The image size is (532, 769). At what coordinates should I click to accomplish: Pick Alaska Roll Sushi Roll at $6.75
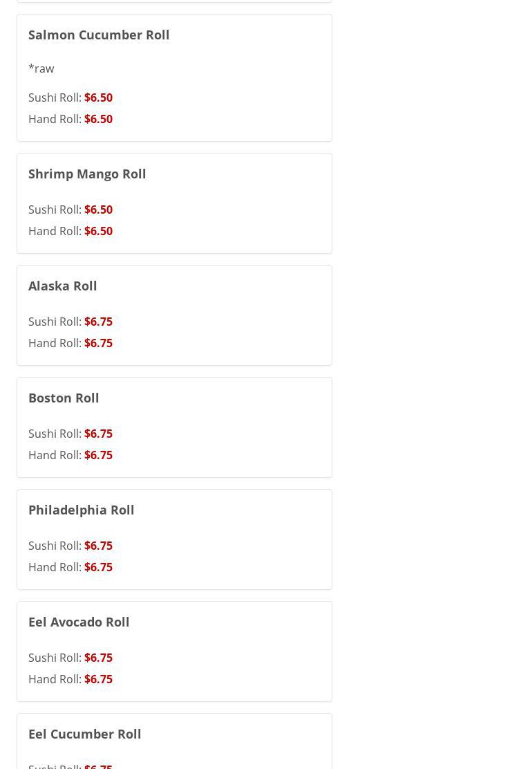70,322
